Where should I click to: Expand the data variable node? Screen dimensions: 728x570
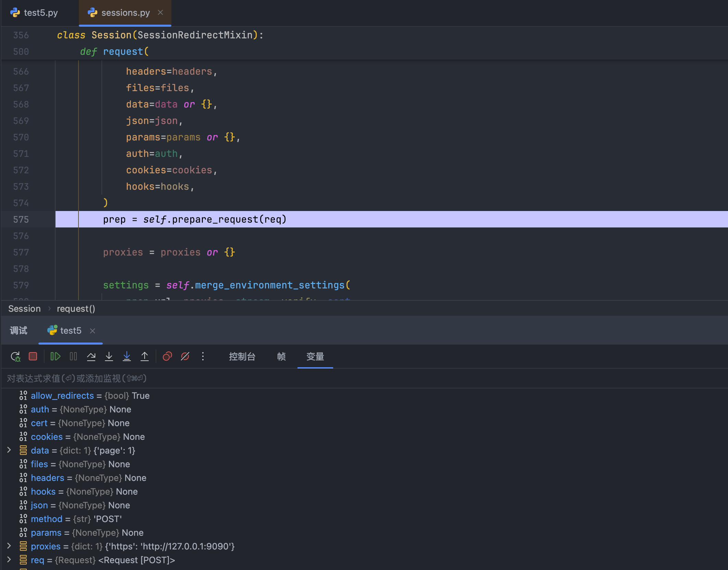(x=9, y=450)
